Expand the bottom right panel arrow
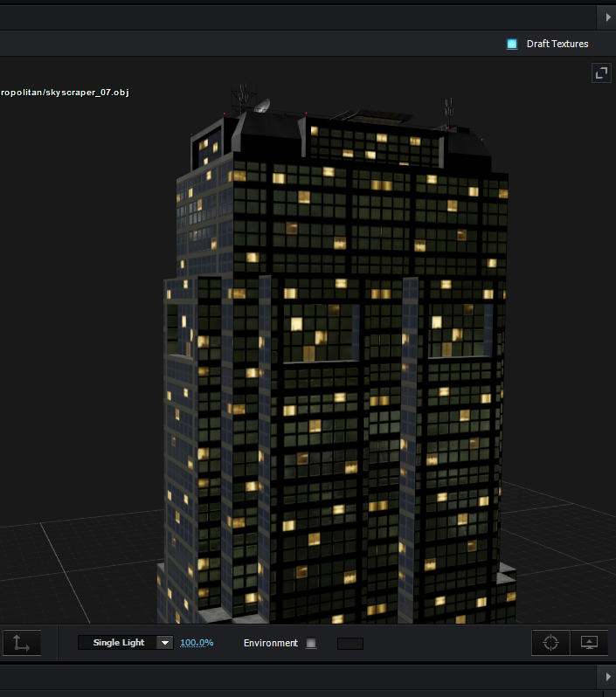This screenshot has width=616, height=697. click(x=607, y=677)
